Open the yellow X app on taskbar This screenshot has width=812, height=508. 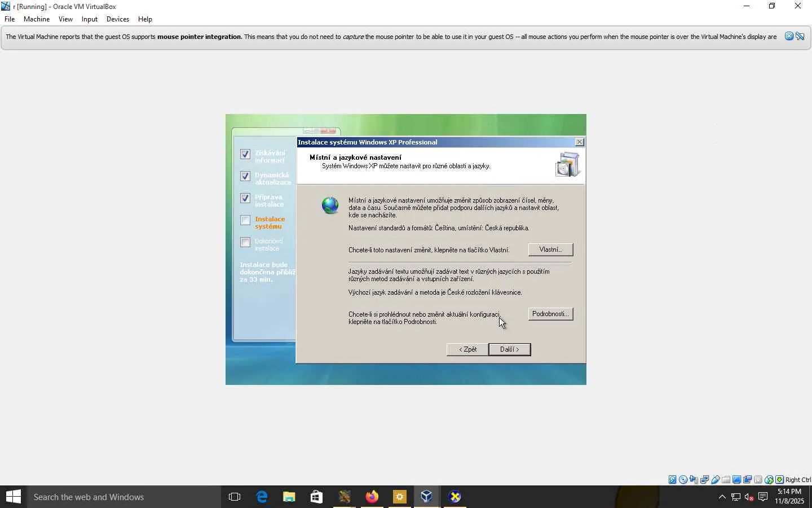454,497
